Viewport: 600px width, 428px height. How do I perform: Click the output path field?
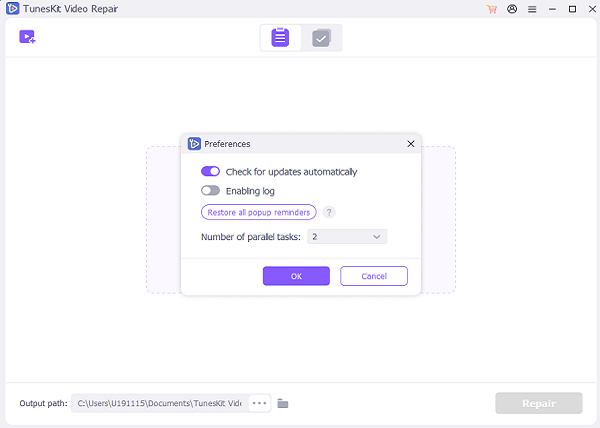pyautogui.click(x=160, y=403)
